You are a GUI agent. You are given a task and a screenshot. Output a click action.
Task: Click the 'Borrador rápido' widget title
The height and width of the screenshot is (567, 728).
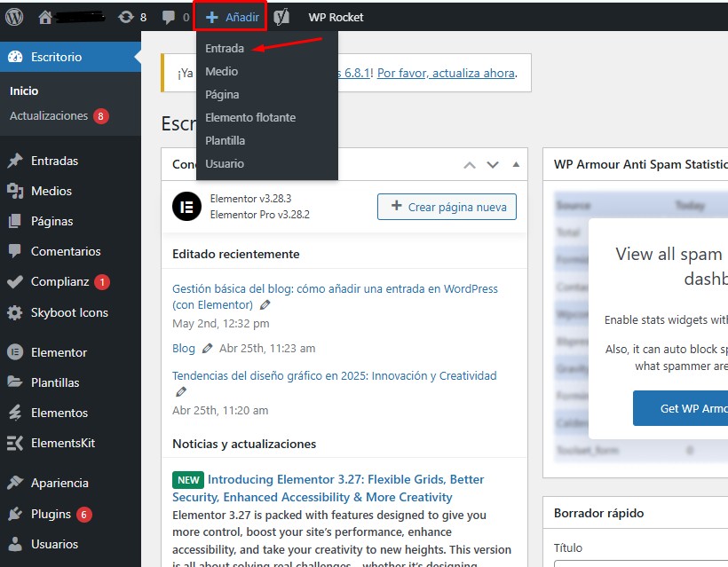tap(599, 513)
